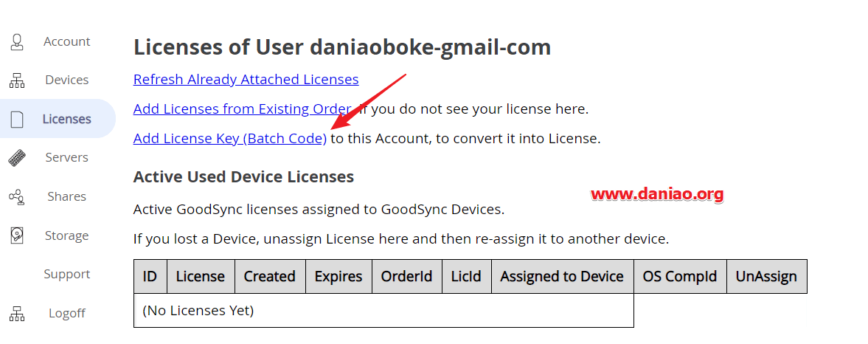Open the Shares sidebar label
Viewport: 868px width, 344px height.
pyautogui.click(x=67, y=196)
